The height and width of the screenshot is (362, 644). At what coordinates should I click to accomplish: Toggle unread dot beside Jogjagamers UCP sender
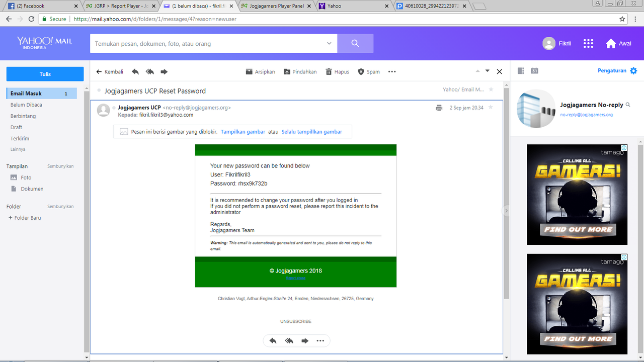pos(114,108)
